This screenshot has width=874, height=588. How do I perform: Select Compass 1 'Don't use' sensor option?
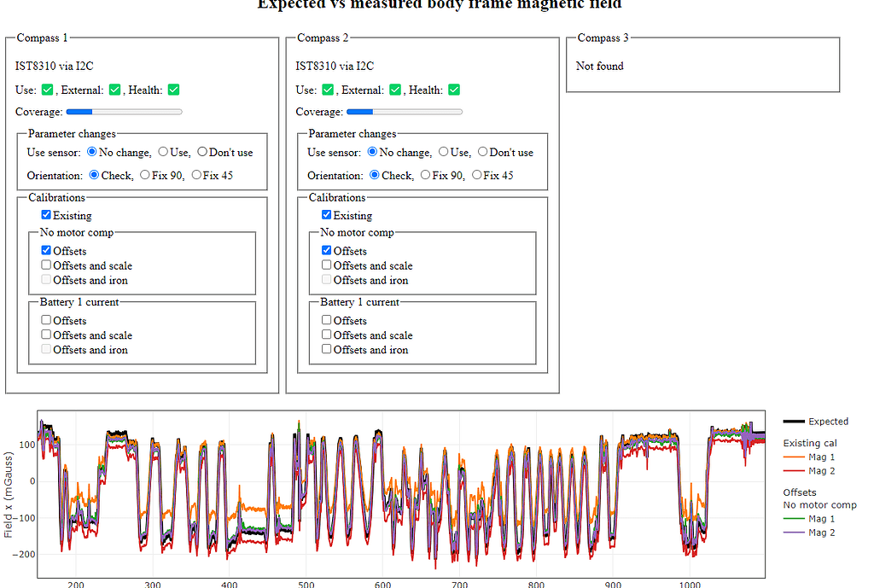pyautogui.click(x=202, y=152)
